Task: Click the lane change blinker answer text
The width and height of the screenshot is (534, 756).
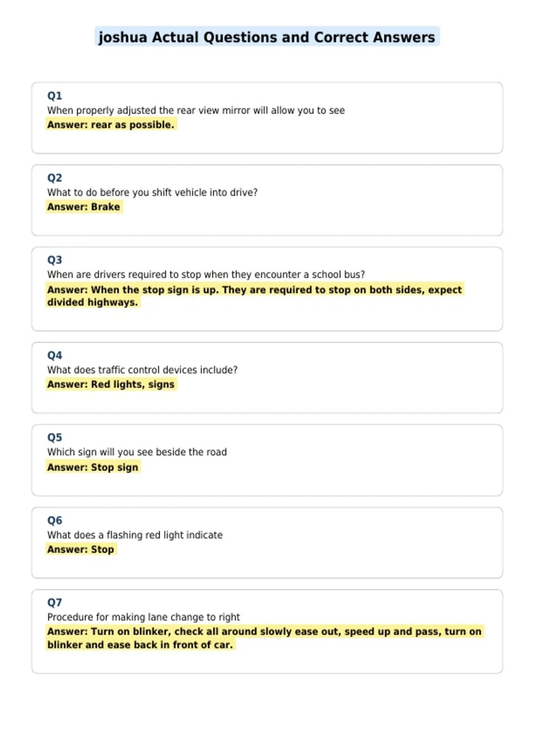Action: pos(264,638)
